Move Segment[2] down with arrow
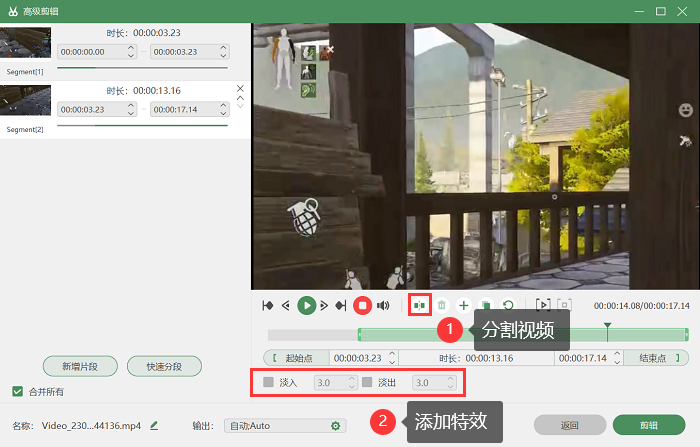Screen dimensions: 700x447 tap(240, 106)
